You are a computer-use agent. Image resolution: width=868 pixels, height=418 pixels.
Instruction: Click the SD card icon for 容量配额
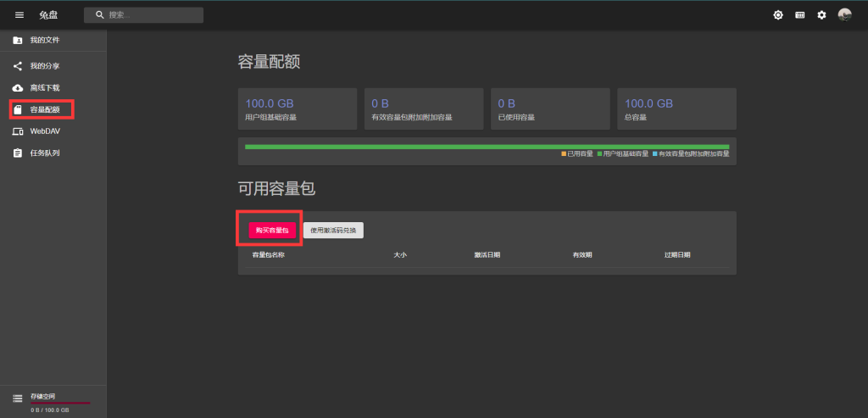tap(18, 109)
